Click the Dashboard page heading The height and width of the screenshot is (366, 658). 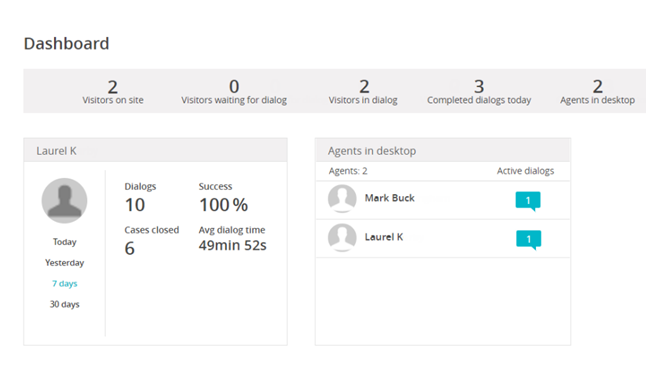click(x=66, y=44)
